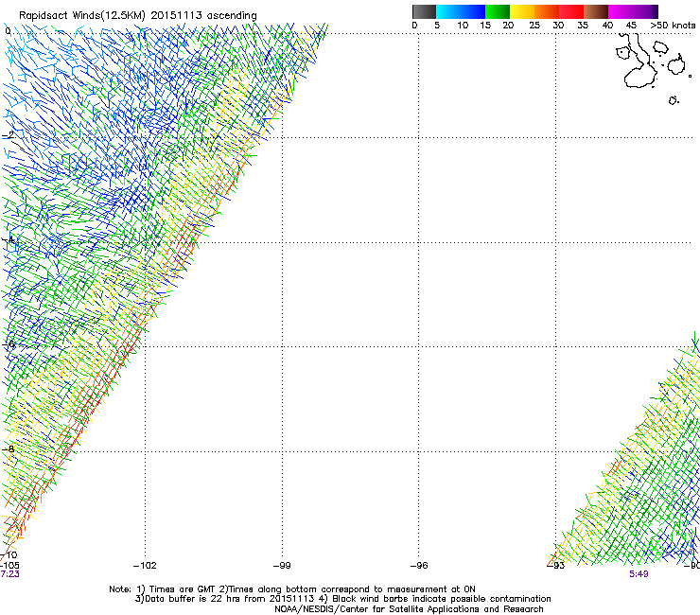
Task: Click the '-6' latitude label
Action: [x=8, y=344]
